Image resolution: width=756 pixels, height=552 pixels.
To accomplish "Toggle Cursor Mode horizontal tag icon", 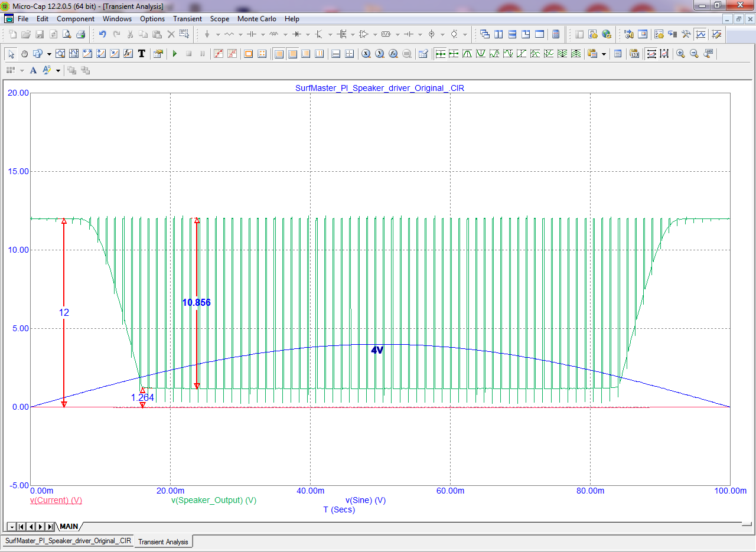I will 651,54.
